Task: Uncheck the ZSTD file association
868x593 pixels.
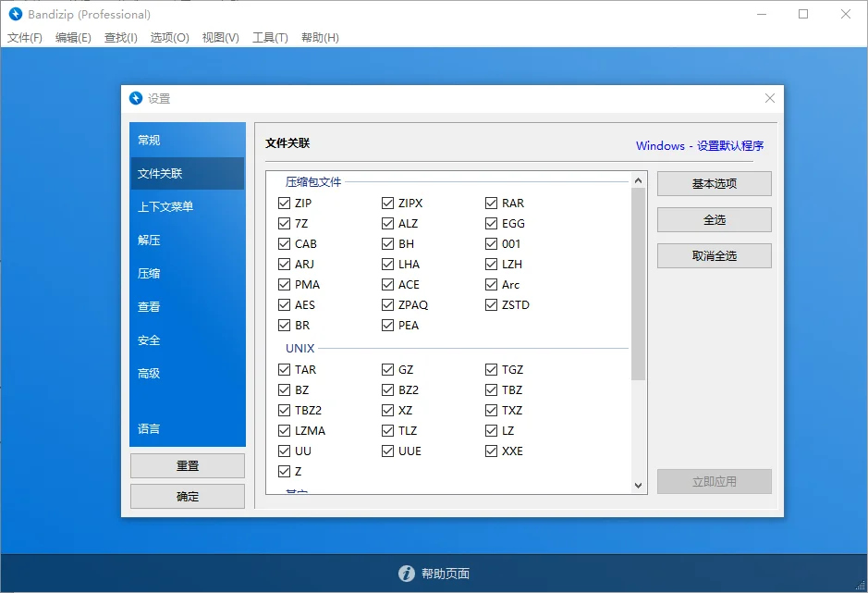Action: [490, 304]
